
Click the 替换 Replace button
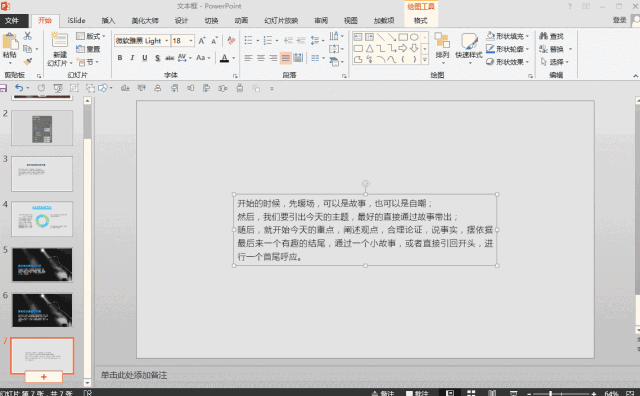click(x=555, y=49)
